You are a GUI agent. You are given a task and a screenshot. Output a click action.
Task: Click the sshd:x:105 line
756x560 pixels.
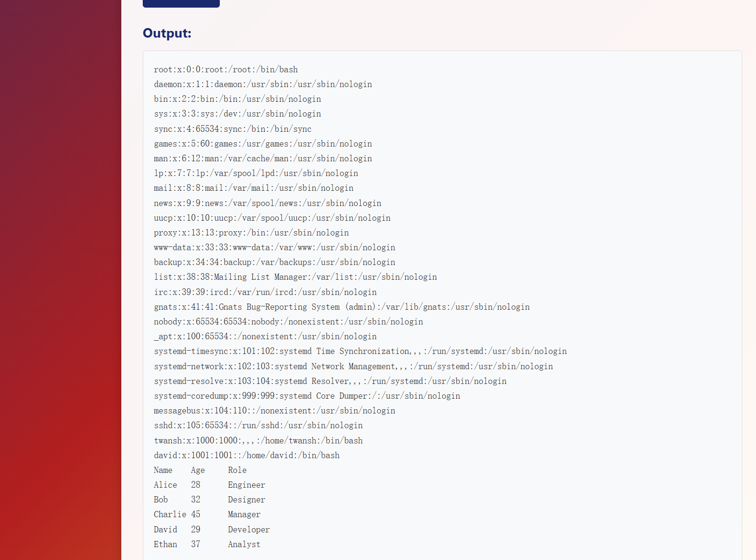pos(258,425)
